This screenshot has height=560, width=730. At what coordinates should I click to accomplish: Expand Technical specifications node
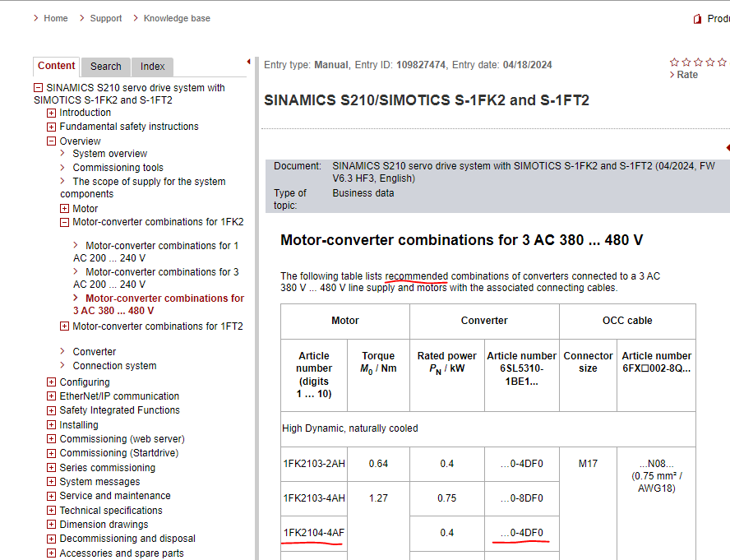tap(51, 510)
